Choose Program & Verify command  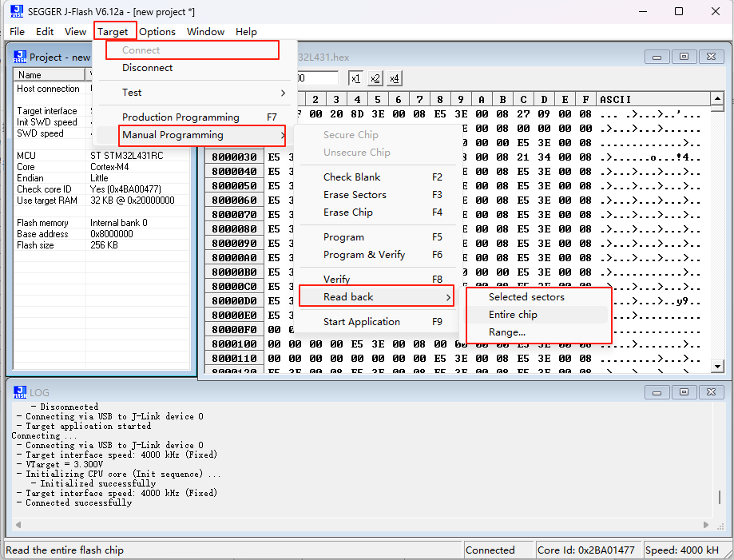[x=377, y=255]
